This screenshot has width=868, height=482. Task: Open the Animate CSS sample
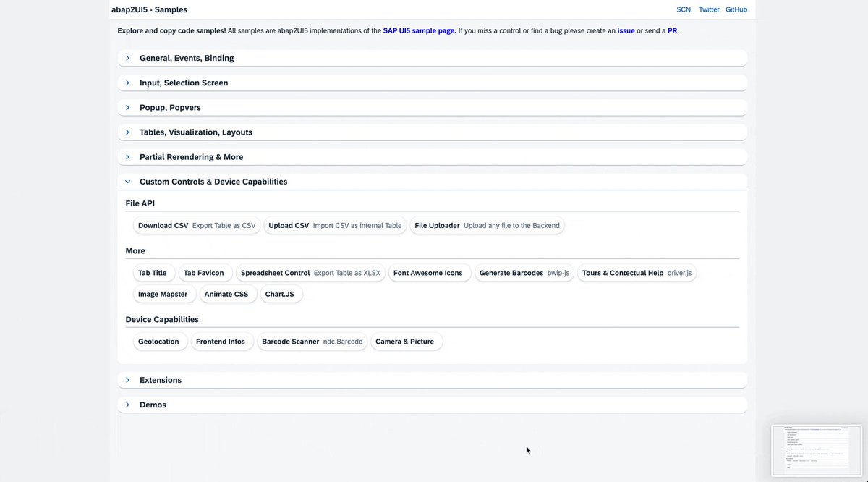(228, 294)
